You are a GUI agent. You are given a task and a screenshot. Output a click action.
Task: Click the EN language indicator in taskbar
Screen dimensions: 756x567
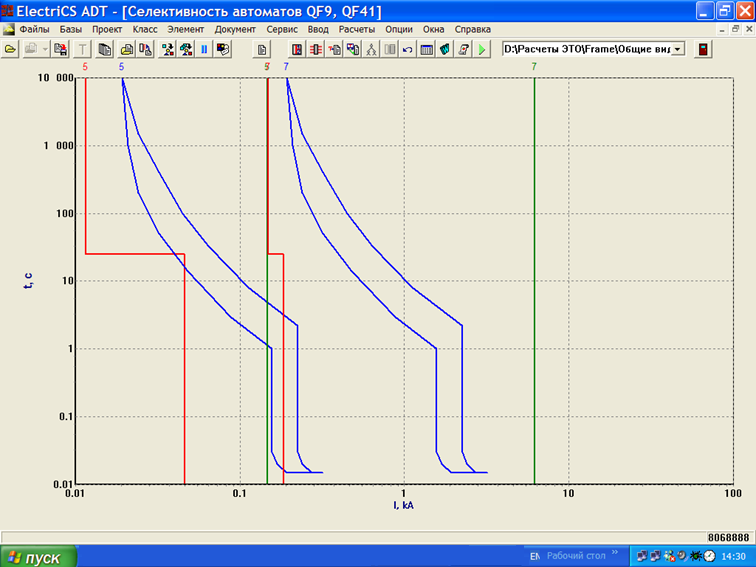tap(535, 556)
